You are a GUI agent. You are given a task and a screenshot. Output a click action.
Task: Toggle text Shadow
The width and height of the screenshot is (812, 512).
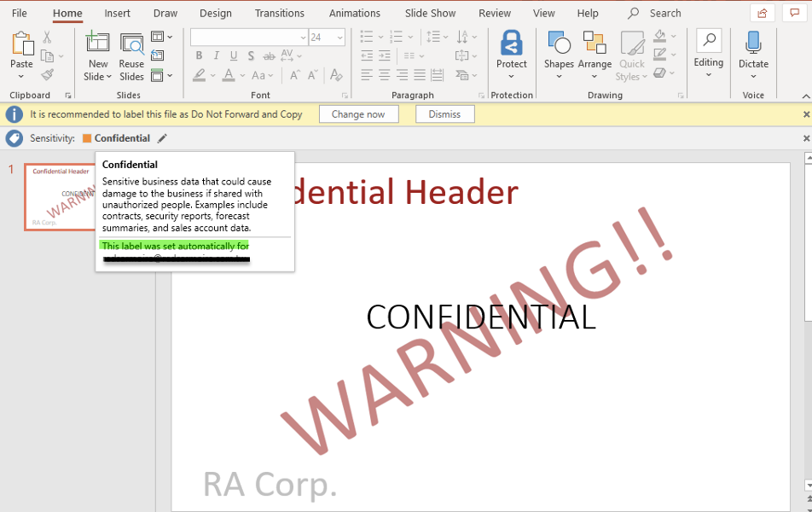click(251, 56)
